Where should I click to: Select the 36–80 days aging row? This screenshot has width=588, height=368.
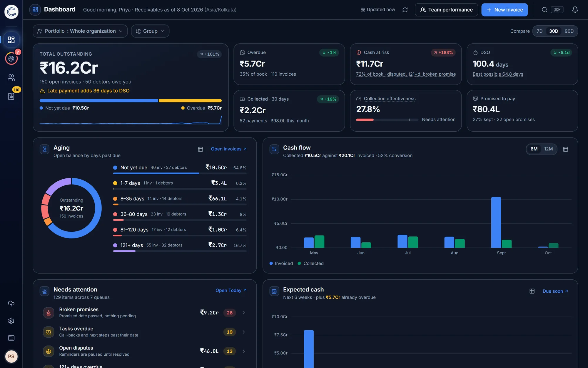point(180,216)
